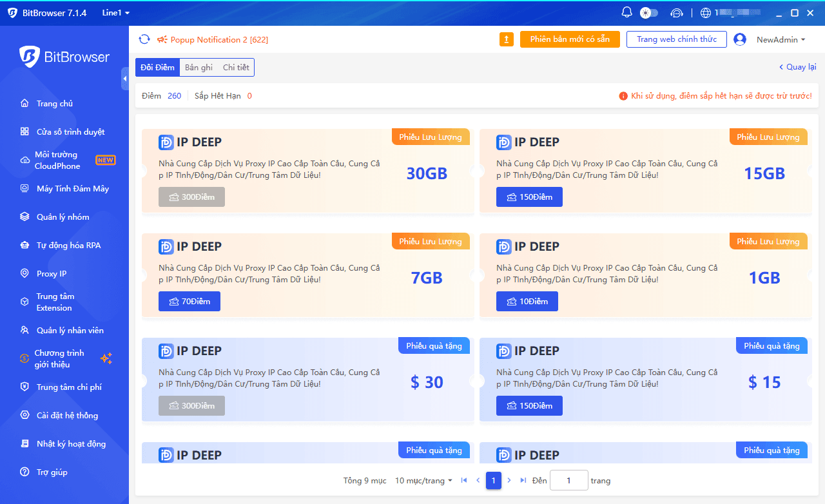
Task: Open Trợ giúp help icon
Action: click(24, 472)
